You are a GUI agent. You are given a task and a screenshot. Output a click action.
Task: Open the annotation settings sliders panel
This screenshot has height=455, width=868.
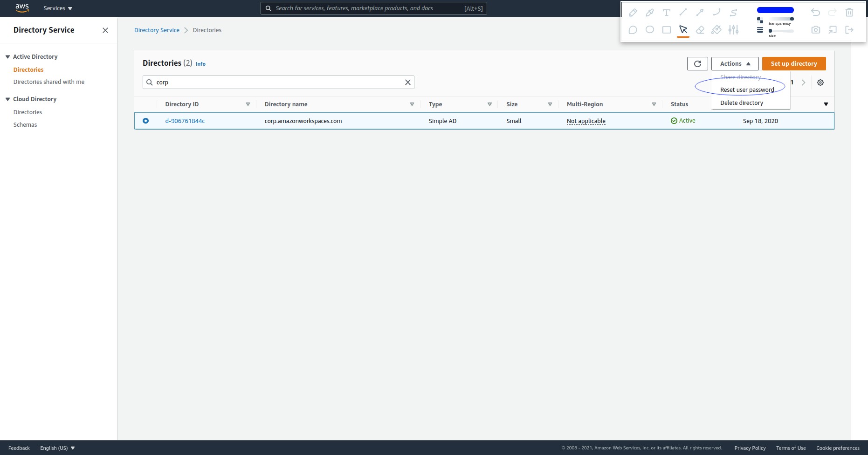733,29
